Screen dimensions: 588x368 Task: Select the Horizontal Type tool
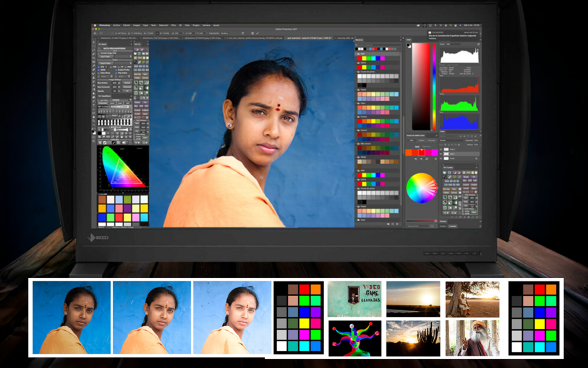click(x=94, y=106)
